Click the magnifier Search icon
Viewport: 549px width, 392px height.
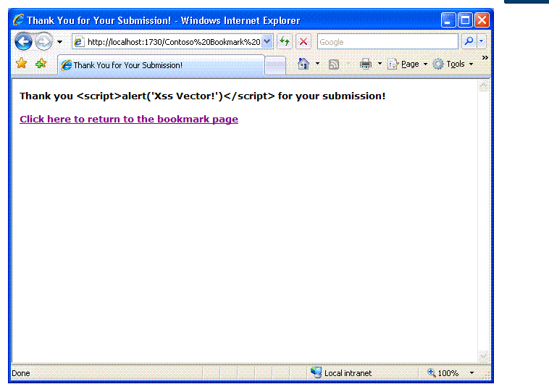pos(469,41)
